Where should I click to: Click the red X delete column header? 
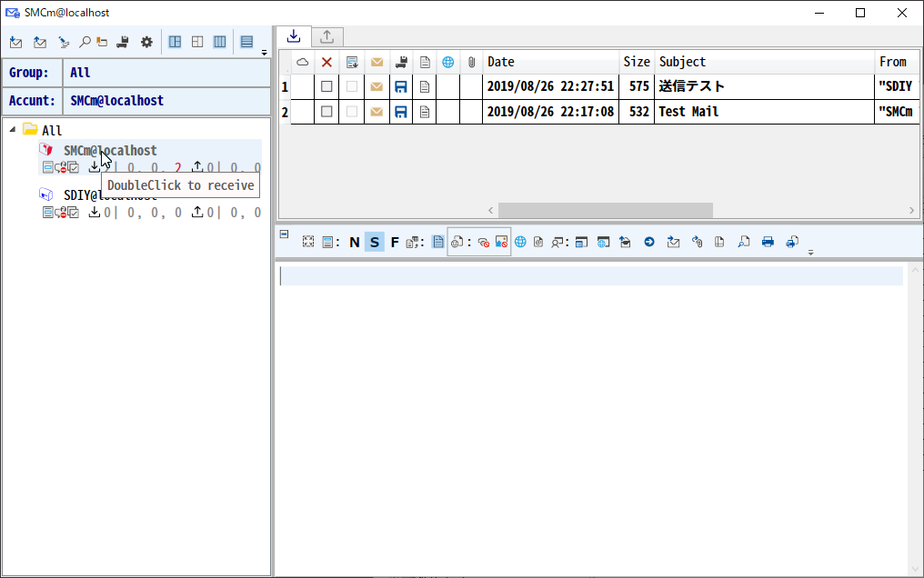pos(326,62)
